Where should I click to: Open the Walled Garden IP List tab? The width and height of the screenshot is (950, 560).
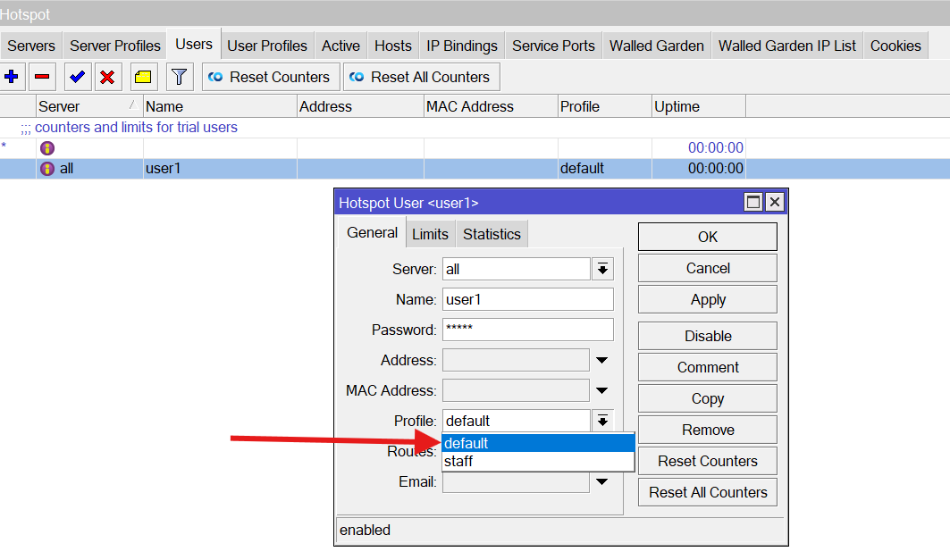[786, 46]
